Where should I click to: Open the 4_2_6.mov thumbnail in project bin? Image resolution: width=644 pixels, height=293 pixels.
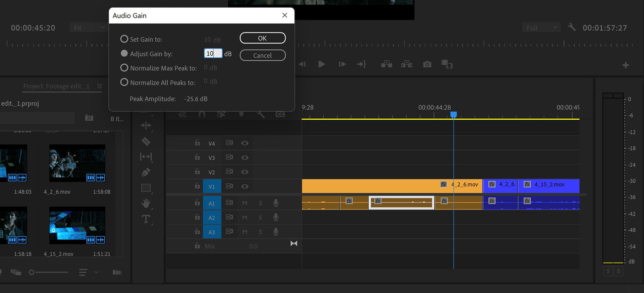click(x=77, y=163)
